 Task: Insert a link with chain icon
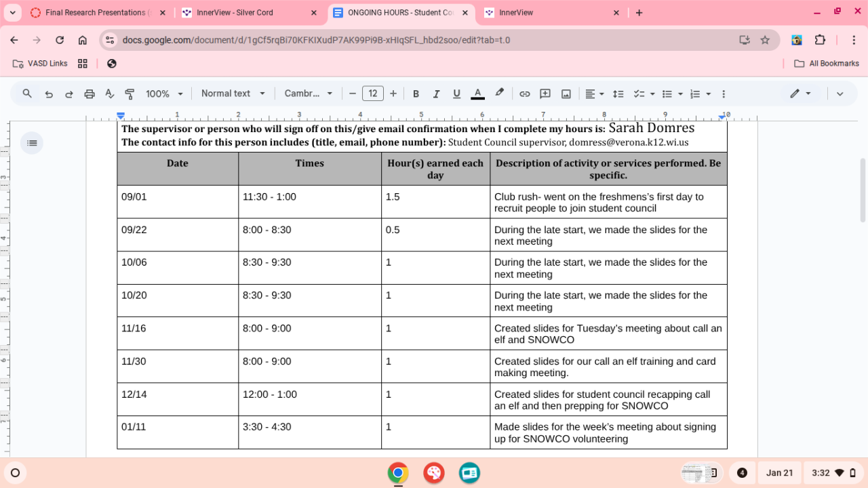(525, 94)
